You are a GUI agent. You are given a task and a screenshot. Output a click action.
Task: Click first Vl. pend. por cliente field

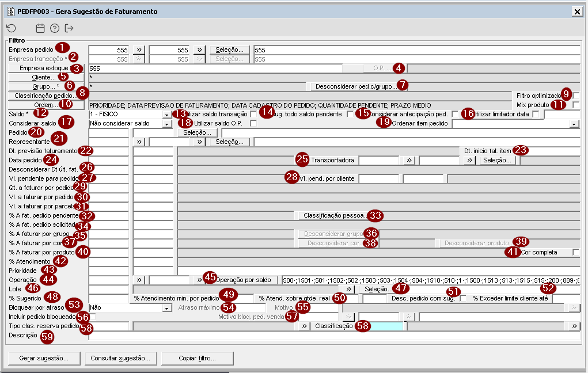pos(379,179)
